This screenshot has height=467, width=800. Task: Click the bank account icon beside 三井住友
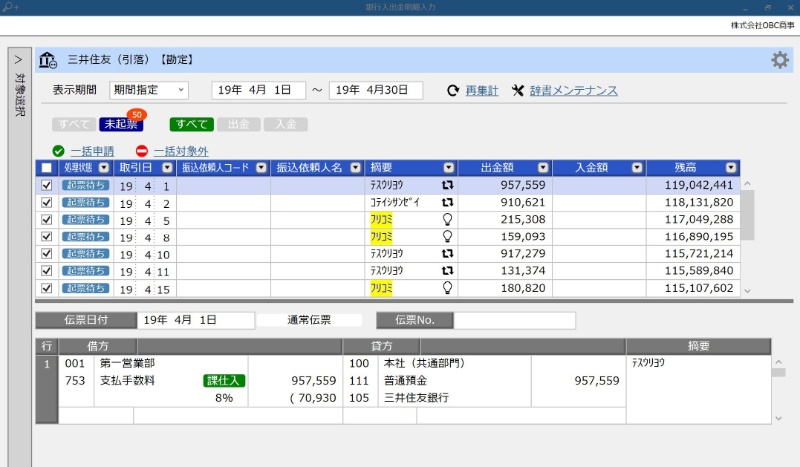tap(48, 60)
